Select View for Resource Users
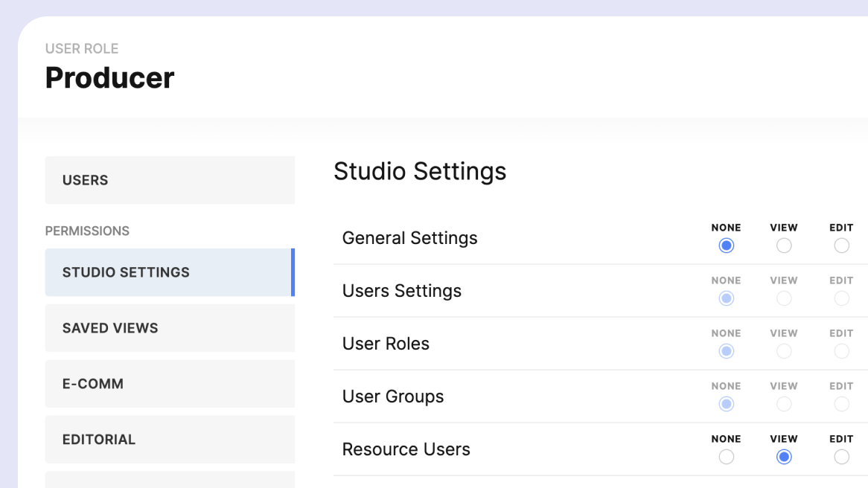Viewport: 868px width, 488px height. 784,457
